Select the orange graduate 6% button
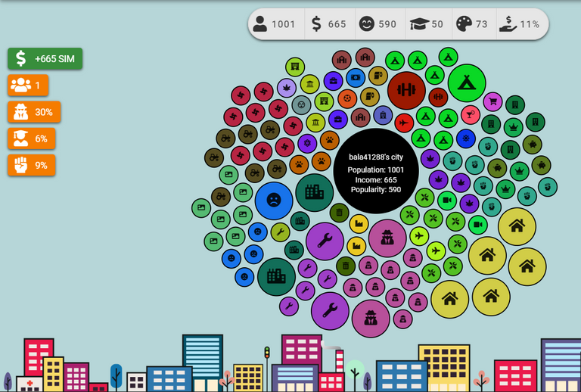The width and height of the screenshot is (581, 392). (32, 138)
